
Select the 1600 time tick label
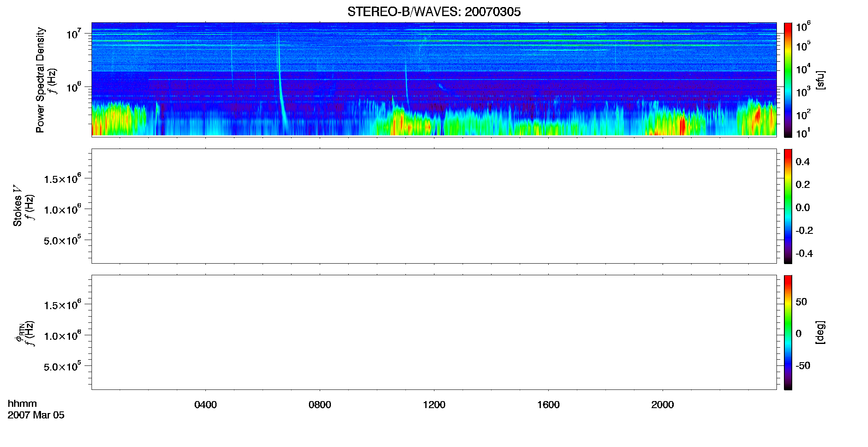tap(548, 405)
